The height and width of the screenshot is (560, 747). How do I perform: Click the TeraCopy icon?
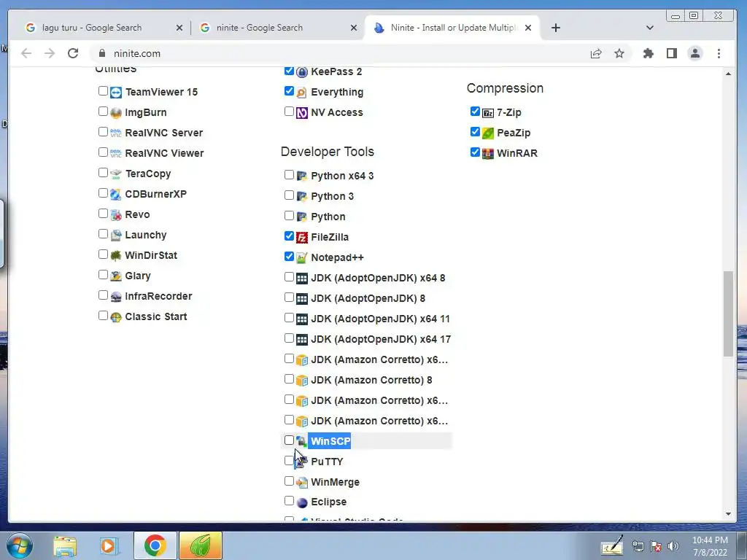[116, 174]
